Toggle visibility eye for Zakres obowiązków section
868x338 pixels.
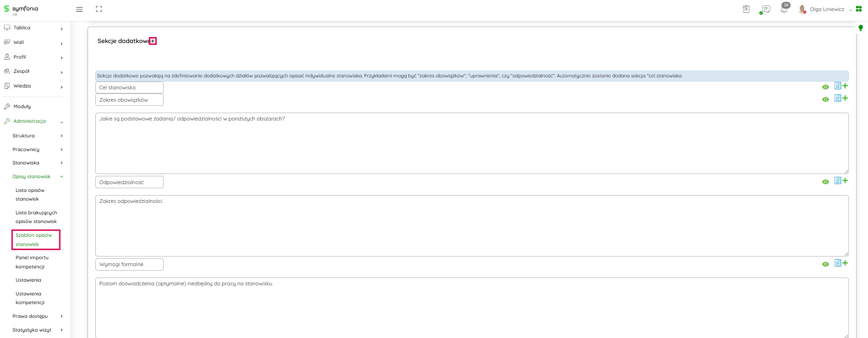825,99
